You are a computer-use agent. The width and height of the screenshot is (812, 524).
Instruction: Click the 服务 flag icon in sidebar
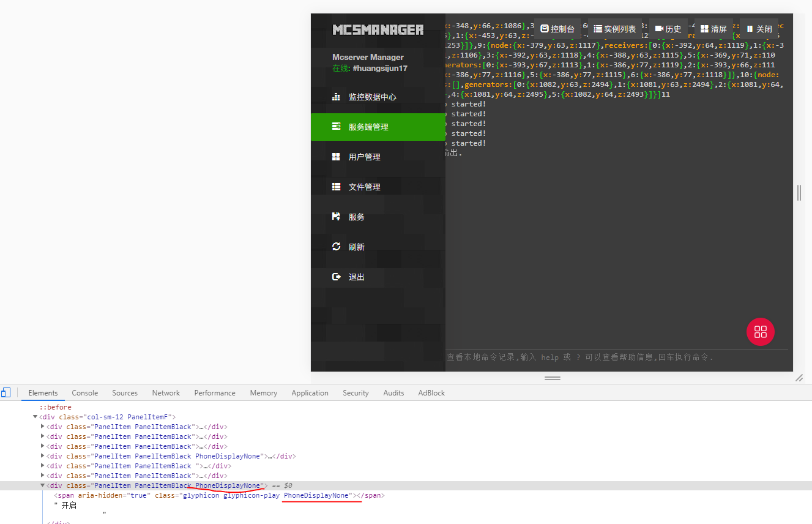336,216
